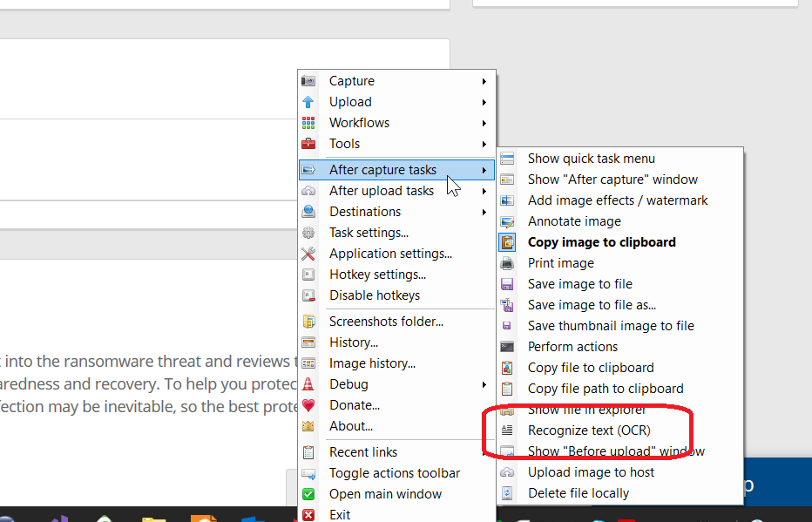Toggle Delete file locally task

(619, 493)
